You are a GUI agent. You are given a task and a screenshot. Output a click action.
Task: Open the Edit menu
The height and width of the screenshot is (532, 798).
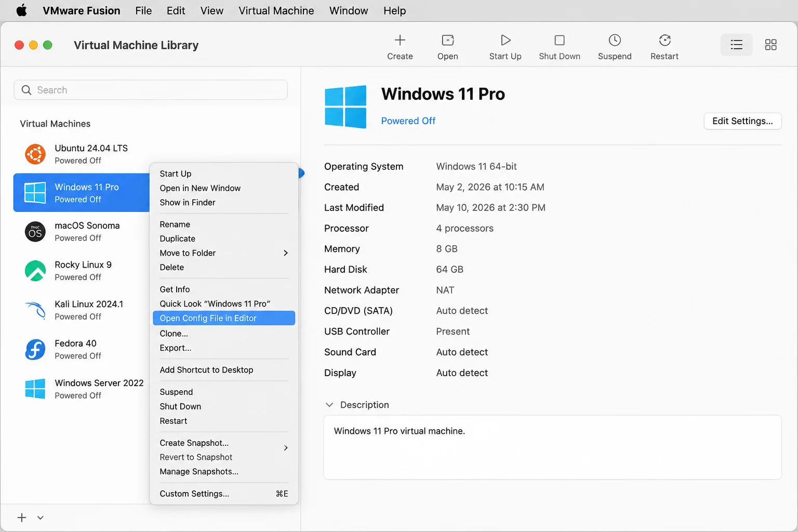tap(176, 10)
